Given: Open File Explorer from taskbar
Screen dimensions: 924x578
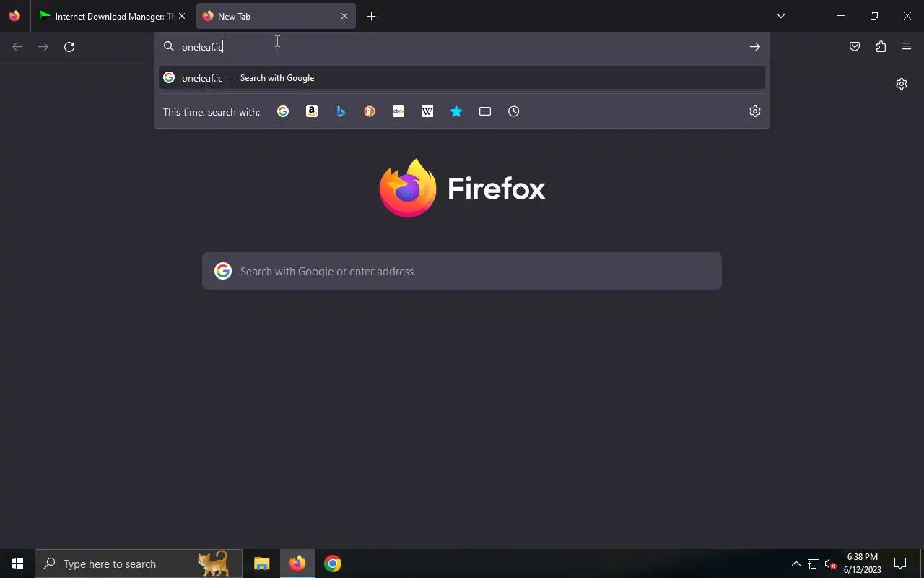Looking at the screenshot, I should (261, 564).
